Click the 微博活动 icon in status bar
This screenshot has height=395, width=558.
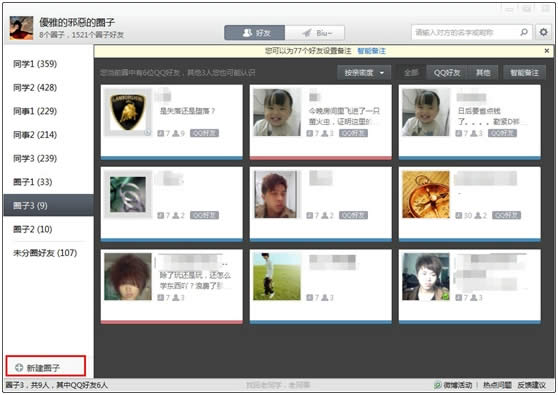pyautogui.click(x=437, y=385)
